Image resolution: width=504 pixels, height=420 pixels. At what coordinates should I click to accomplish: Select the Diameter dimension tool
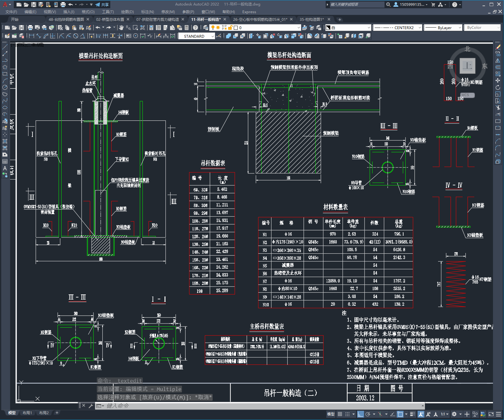76,36
